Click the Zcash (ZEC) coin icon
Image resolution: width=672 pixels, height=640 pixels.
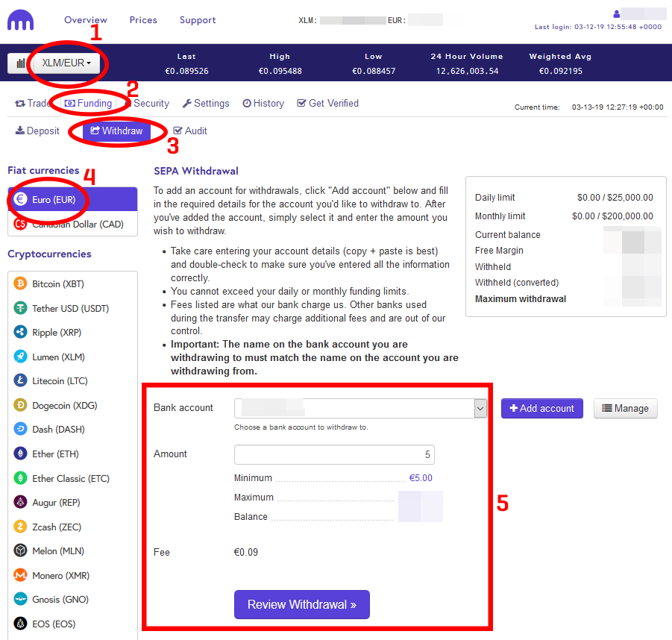(x=20, y=526)
